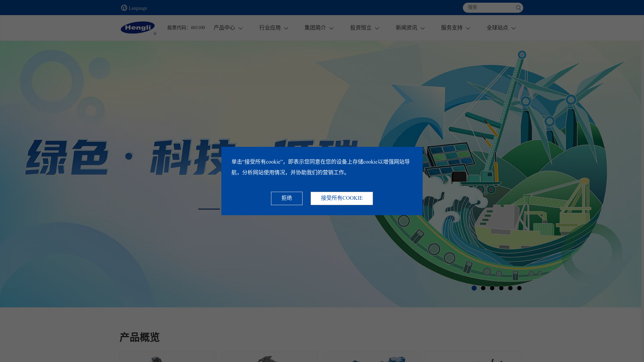Open the 投资恒立 menu

pyautogui.click(x=361, y=28)
